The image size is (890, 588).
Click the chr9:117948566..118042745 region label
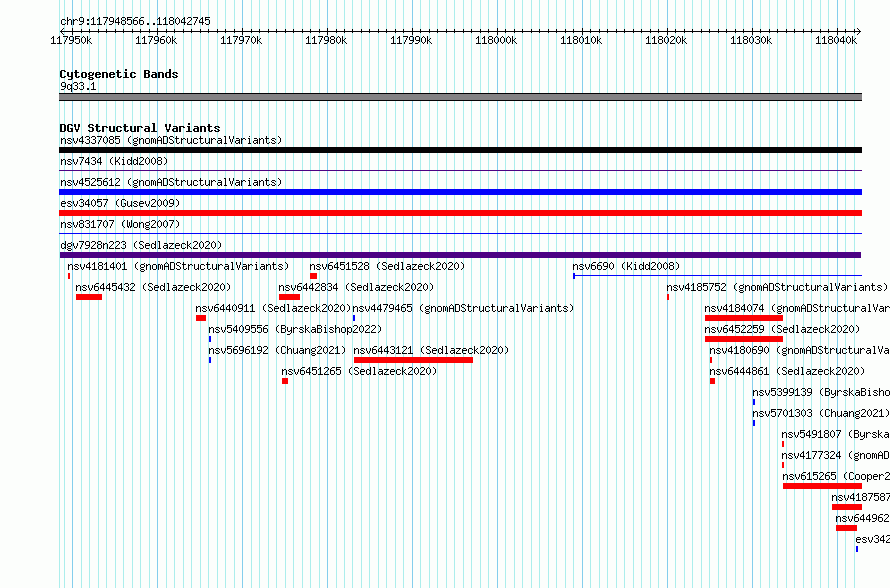135,21
